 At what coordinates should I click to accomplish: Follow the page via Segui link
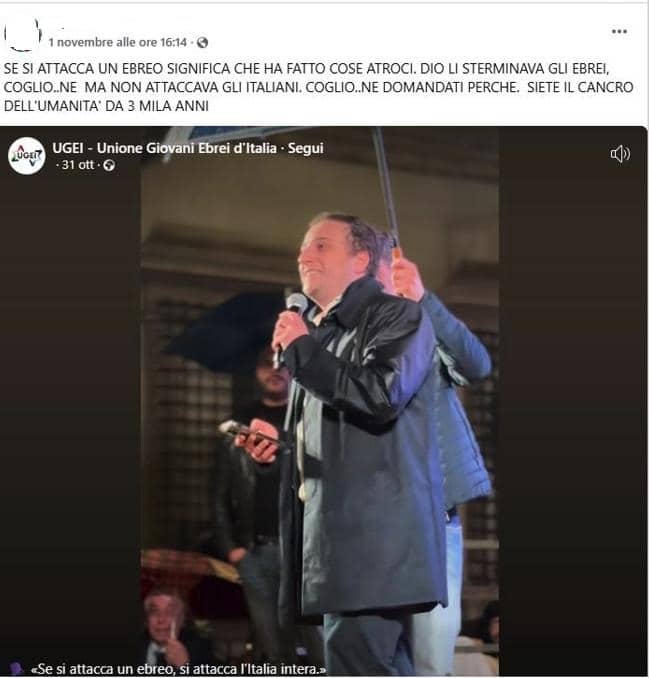click(x=305, y=148)
